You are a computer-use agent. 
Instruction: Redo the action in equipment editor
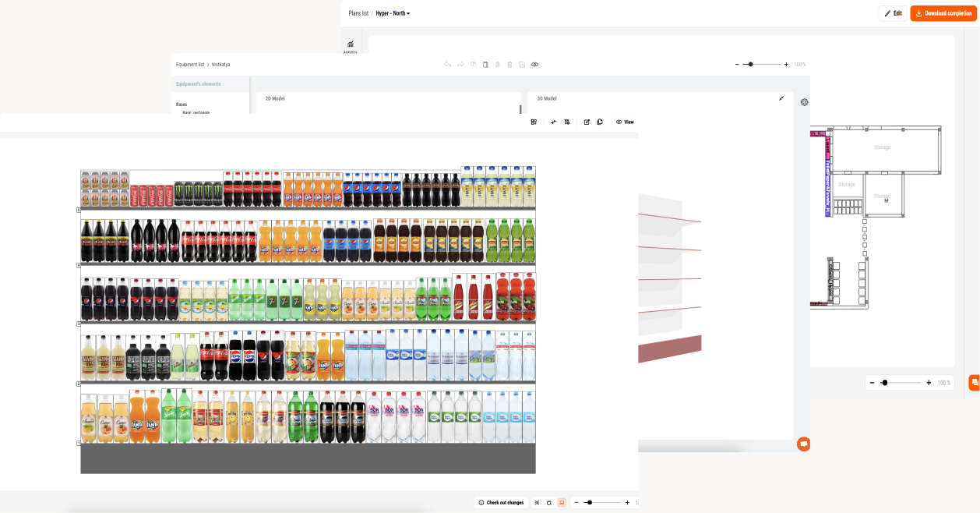pos(460,65)
